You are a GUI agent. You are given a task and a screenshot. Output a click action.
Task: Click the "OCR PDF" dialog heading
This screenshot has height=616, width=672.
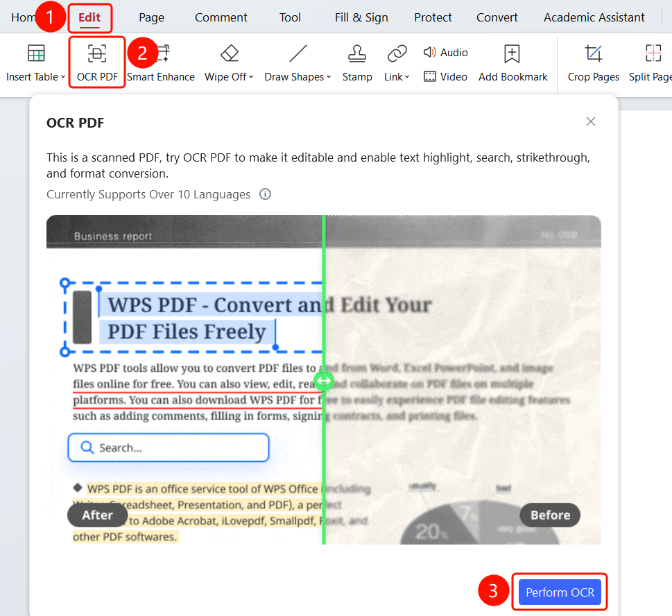point(75,123)
